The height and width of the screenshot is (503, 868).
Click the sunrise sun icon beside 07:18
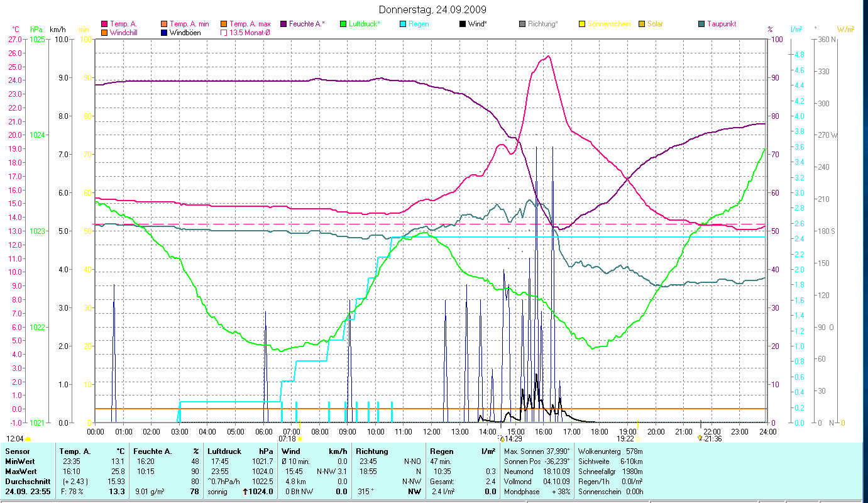[300, 439]
